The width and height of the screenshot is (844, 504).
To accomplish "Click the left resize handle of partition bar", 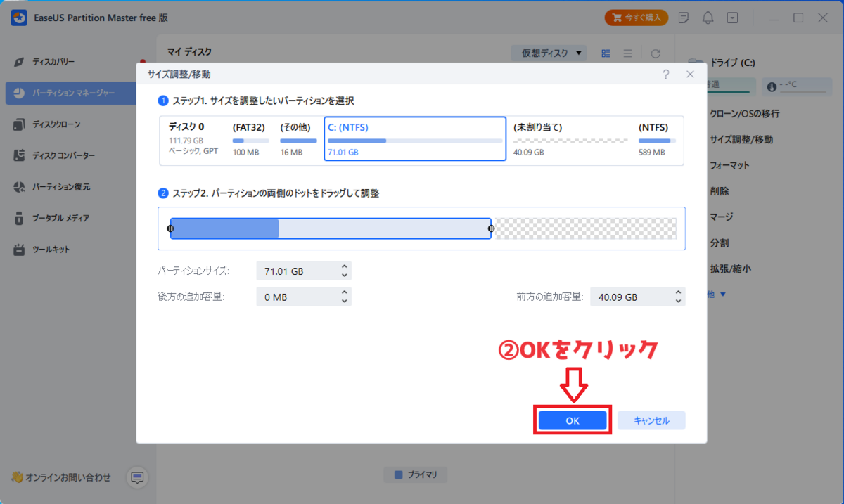I will coord(170,228).
